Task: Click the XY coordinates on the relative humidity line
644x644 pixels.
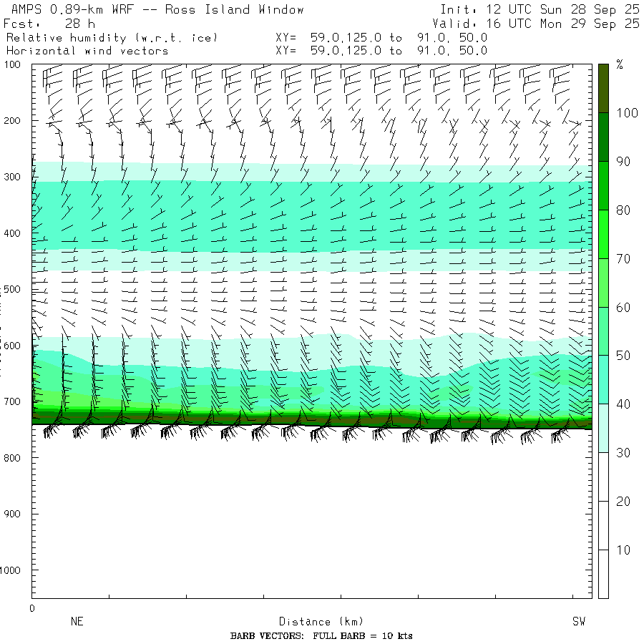Action: click(381, 38)
